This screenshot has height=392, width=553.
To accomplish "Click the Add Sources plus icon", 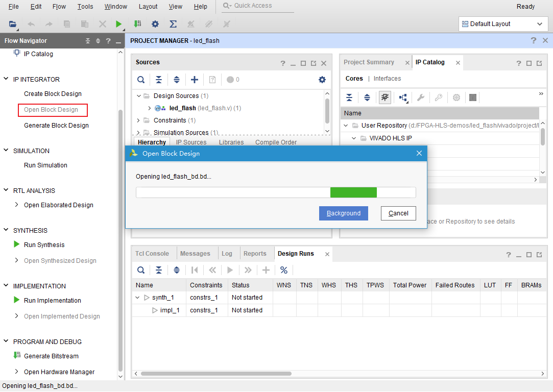I will pyautogui.click(x=195, y=80).
